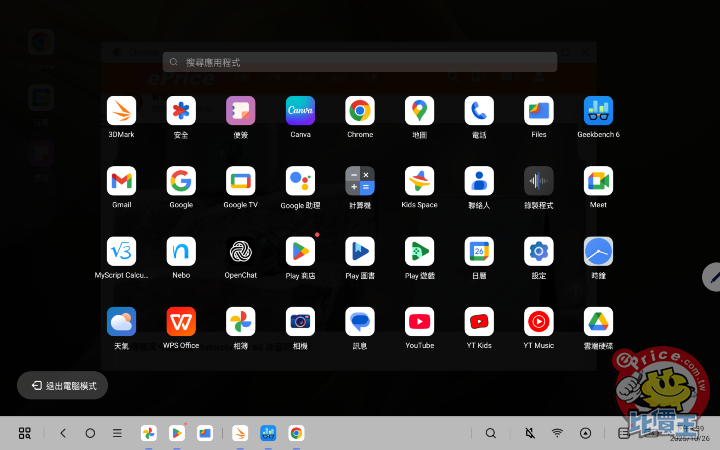Screen dimensions: 720x450
Task: Open the Google Maps app
Action: pyautogui.click(x=419, y=111)
